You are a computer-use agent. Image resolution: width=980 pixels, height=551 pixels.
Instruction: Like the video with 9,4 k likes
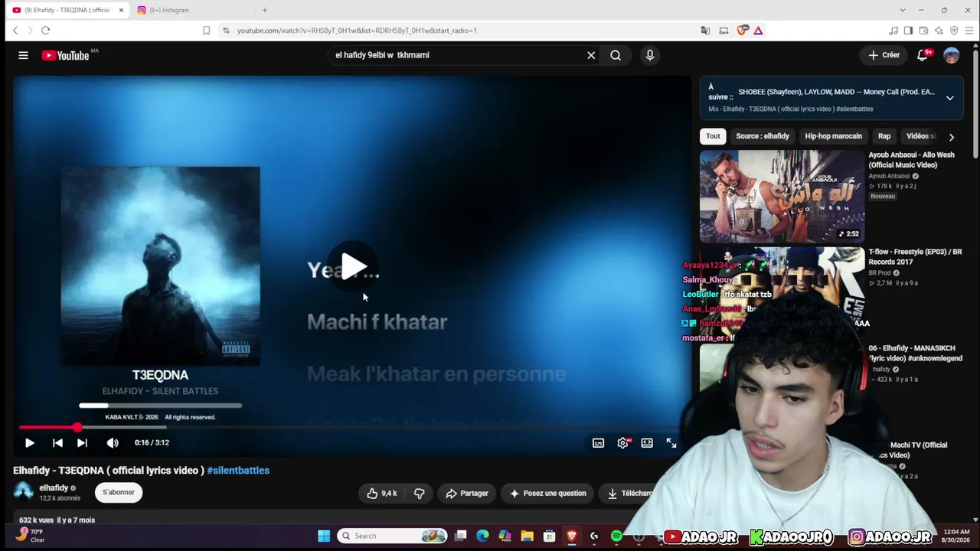pos(381,493)
